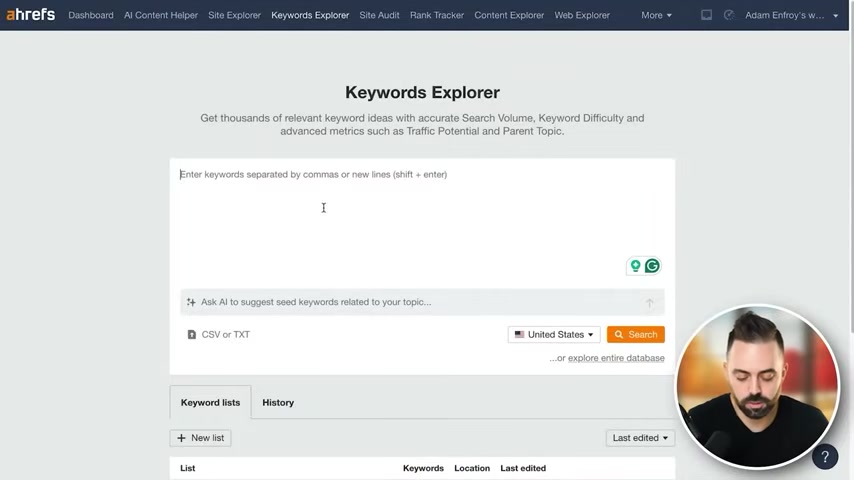Open the United States country dropdown
854x480 pixels.
[x=554, y=335]
